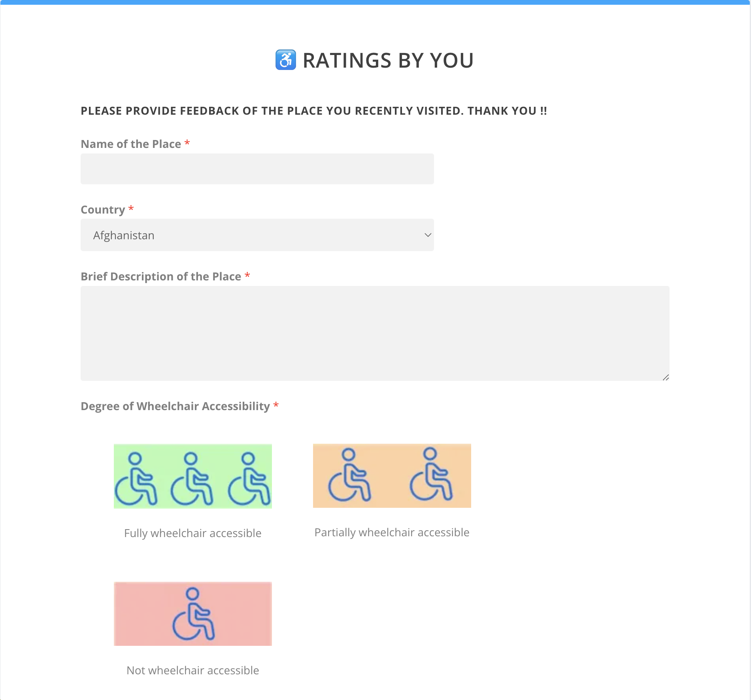The image size is (751, 700).
Task: Click the Brief Description of the Place label
Action: (x=161, y=276)
